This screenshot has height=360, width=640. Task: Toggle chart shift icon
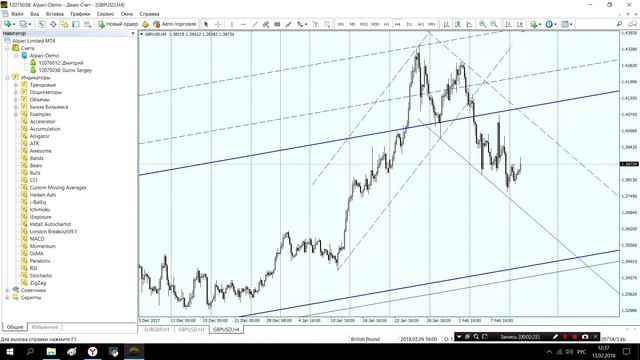(x=520, y=24)
